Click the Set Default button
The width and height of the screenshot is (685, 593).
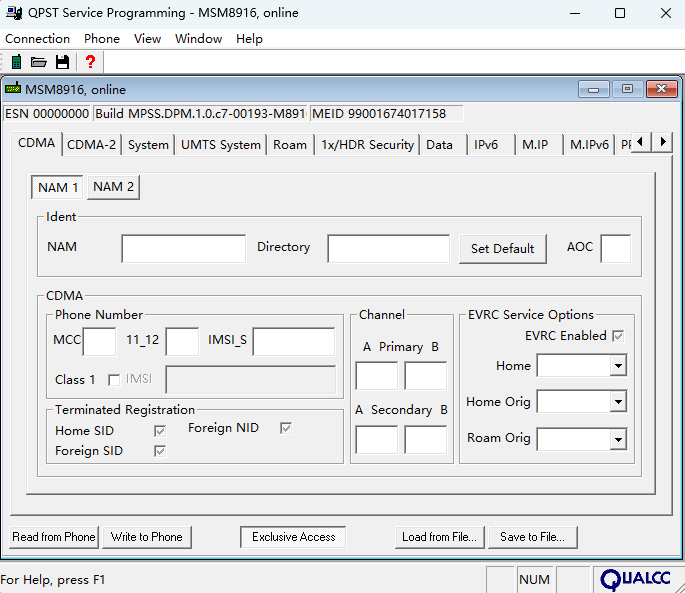tap(502, 249)
